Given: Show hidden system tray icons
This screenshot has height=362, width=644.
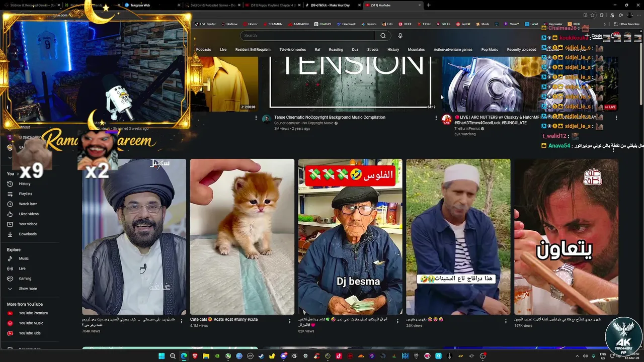Looking at the screenshot, I should click(577, 356).
